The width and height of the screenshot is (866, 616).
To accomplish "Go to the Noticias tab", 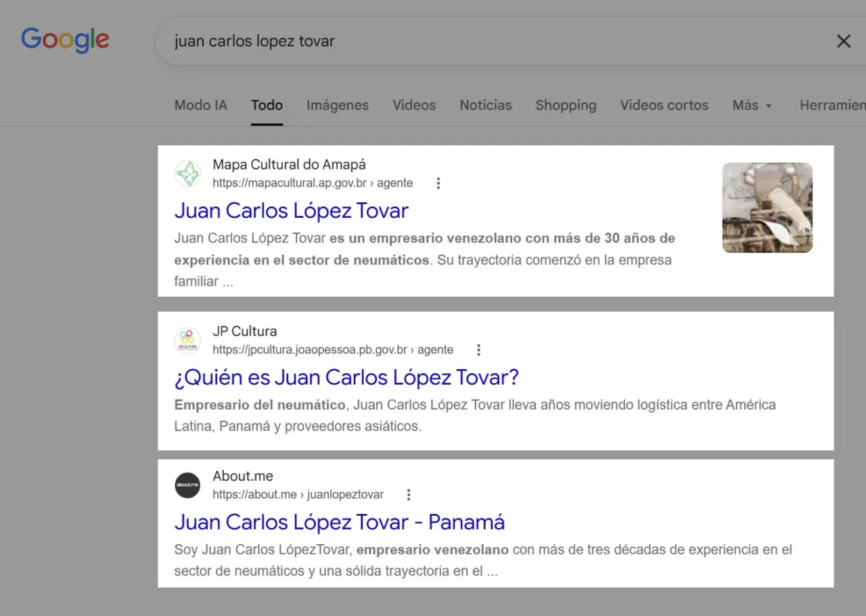I will 486,105.
